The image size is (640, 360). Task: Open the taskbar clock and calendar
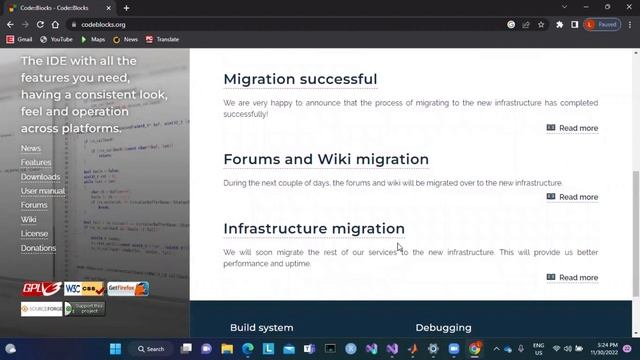(604, 349)
